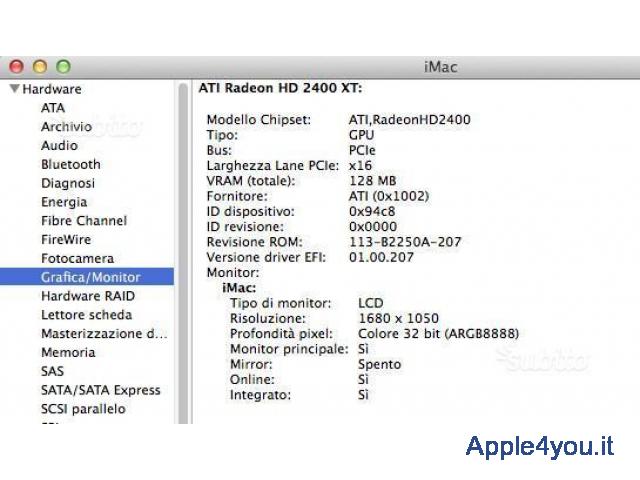Open the Energia section
640x480 pixels.
[x=64, y=202]
